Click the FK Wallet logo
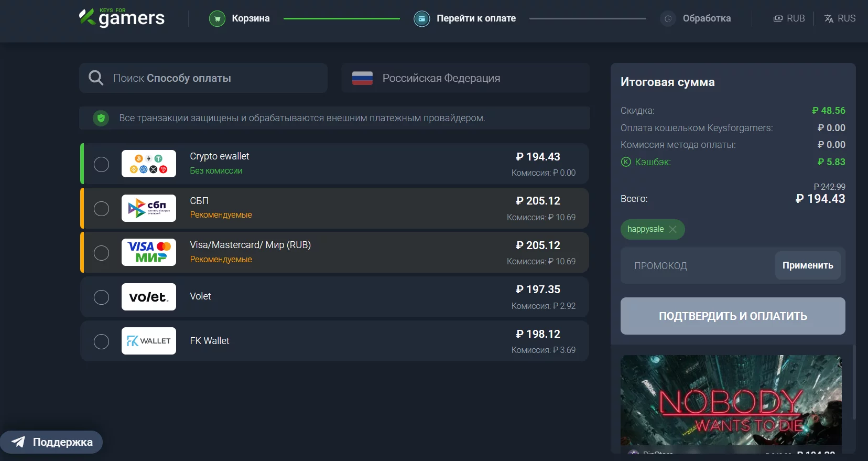The height and width of the screenshot is (461, 868). click(x=149, y=341)
